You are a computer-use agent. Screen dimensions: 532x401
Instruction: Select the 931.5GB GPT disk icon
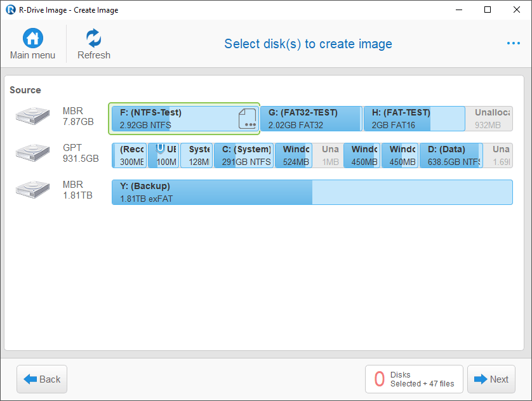click(32, 152)
